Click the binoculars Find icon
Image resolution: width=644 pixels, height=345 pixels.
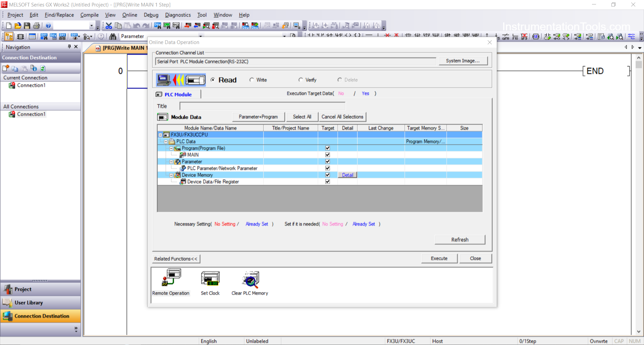113,37
